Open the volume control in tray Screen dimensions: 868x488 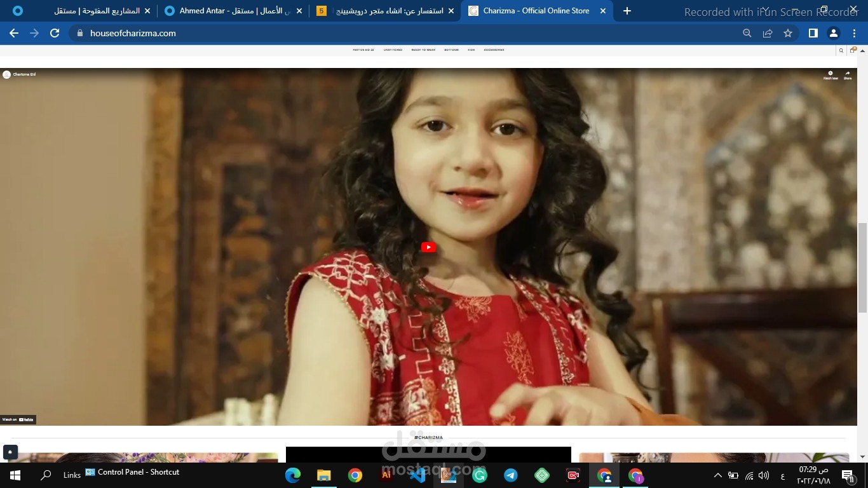click(764, 475)
